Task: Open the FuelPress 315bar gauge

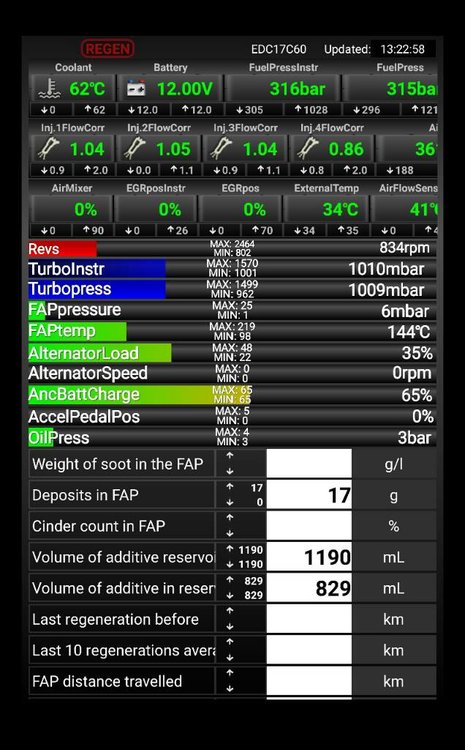Action: 390,89
